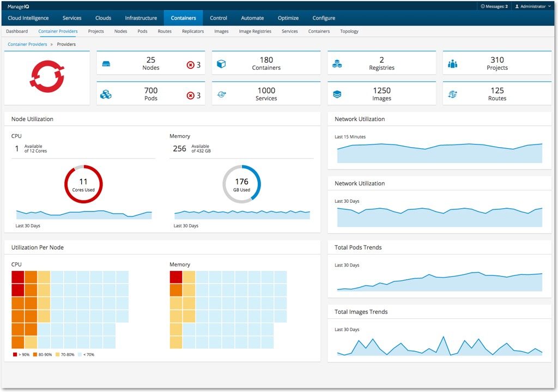558x392 pixels.
Task: Open the Administrator user dropdown
Action: (531, 6)
